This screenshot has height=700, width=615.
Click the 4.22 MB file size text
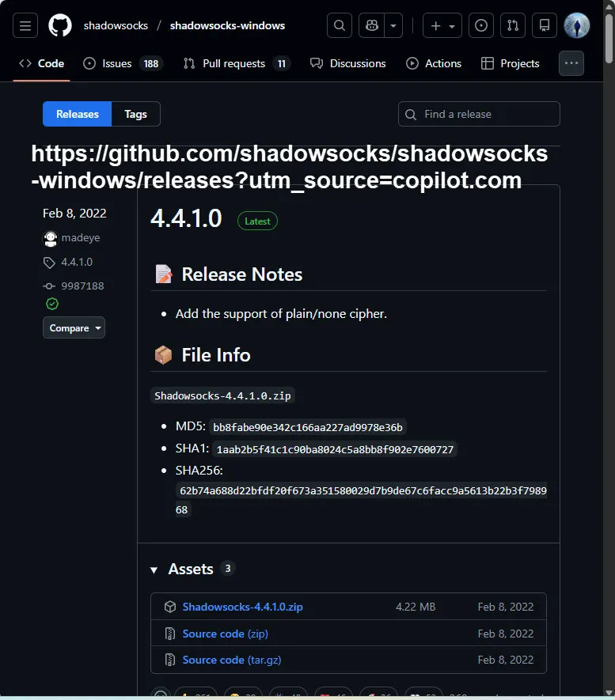tap(416, 607)
